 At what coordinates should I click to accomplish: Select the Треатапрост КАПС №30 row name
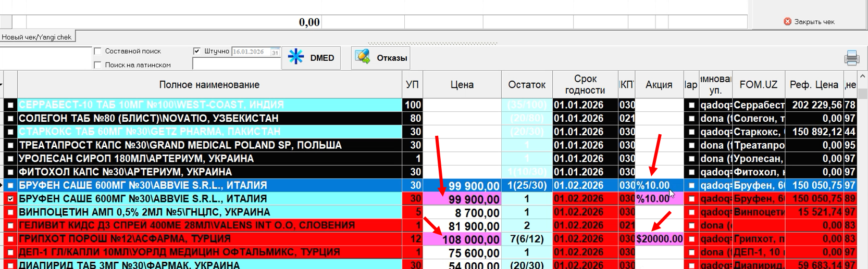coord(210,145)
